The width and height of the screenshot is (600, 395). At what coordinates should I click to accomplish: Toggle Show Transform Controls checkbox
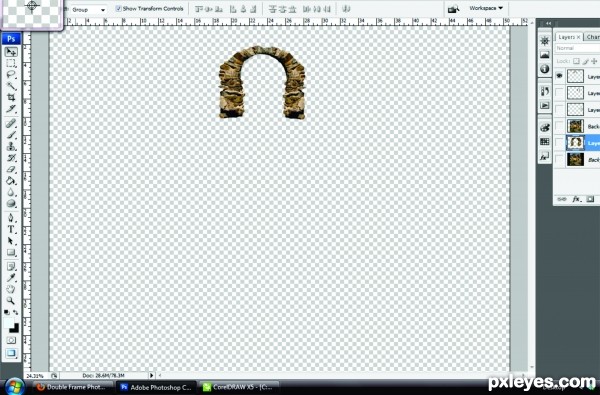tap(119, 8)
